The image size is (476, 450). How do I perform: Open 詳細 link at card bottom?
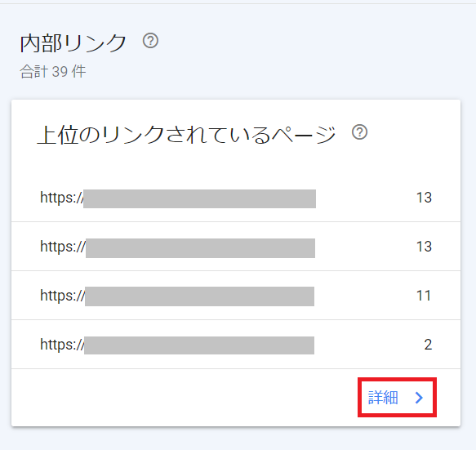point(397,398)
